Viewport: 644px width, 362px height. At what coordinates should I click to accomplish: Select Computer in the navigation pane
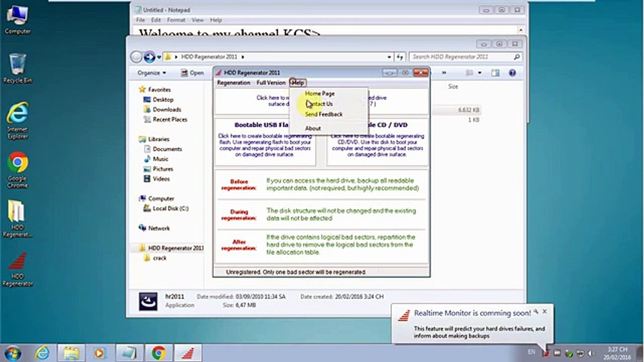coord(161,199)
